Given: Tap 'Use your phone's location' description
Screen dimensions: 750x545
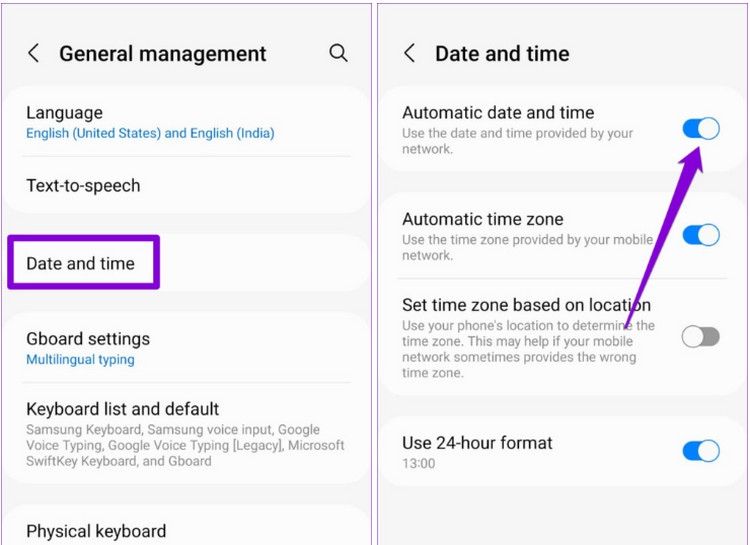Looking at the screenshot, I should click(529, 349).
